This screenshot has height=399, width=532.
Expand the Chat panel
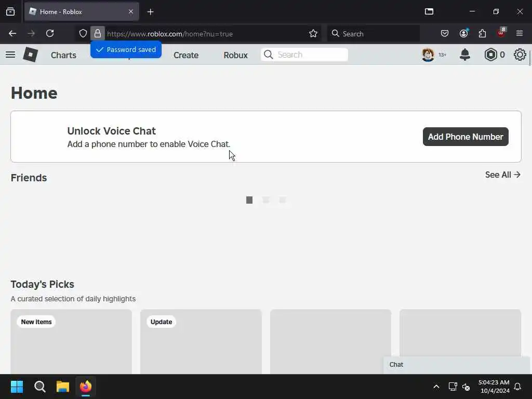(x=456, y=365)
